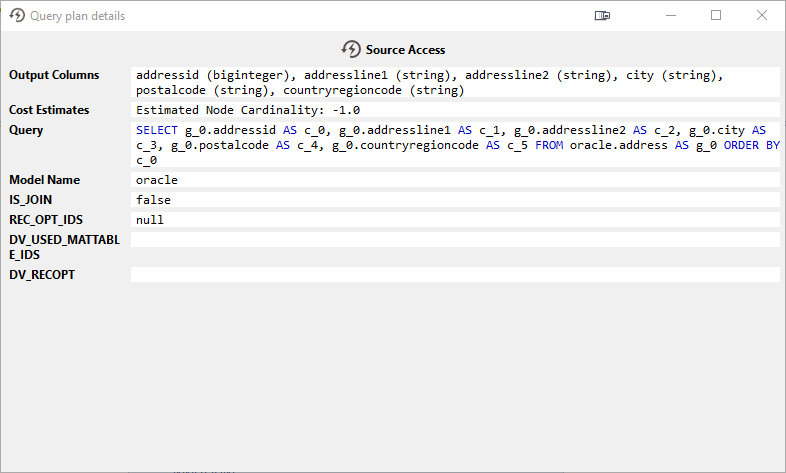Click the Model Name label

[x=43, y=180]
